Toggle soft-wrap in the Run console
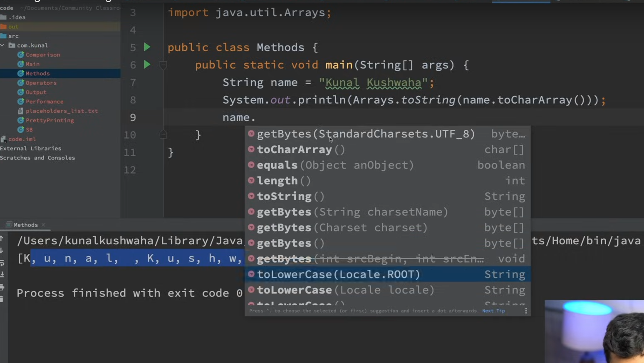Viewport: 644px width, 363px height. (x=2, y=263)
